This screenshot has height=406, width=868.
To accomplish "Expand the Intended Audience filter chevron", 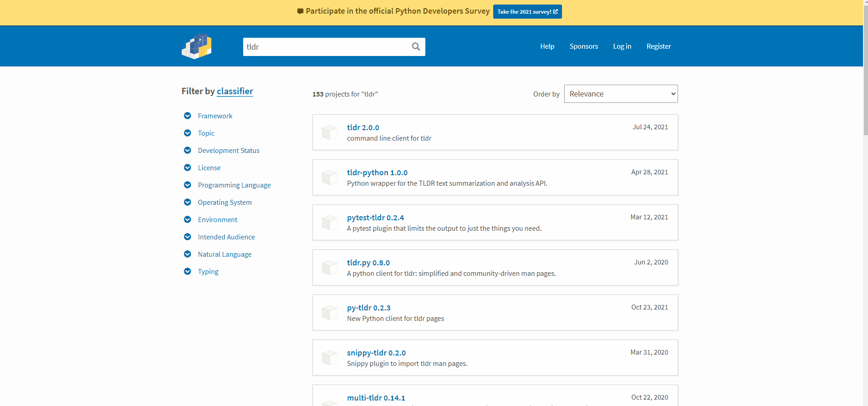I will tap(187, 237).
